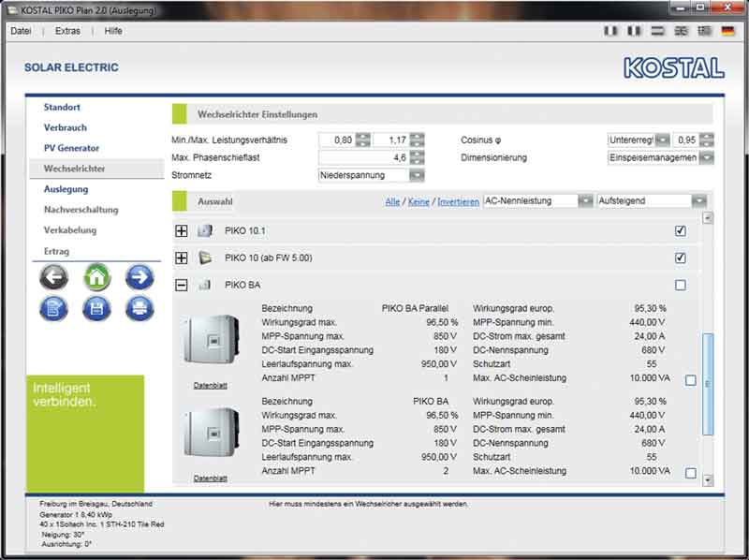Print using the blue printer icon
Screen dimensions: 749x560
pyautogui.click(x=140, y=309)
